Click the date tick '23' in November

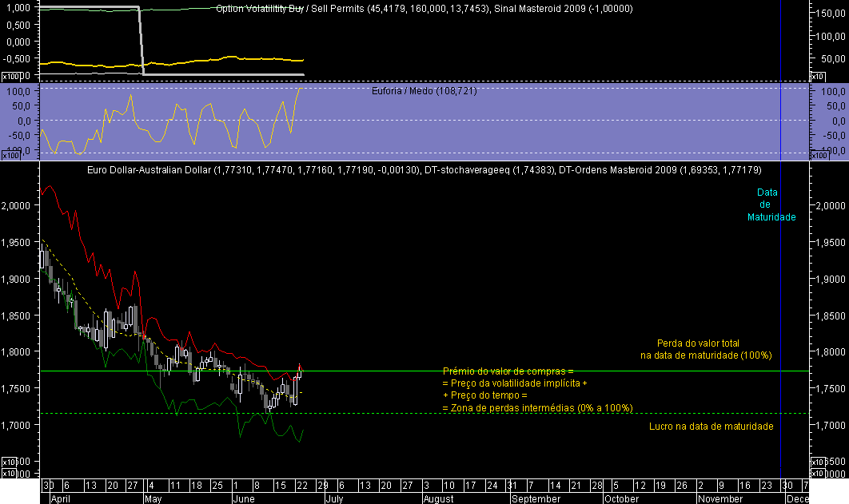point(767,485)
